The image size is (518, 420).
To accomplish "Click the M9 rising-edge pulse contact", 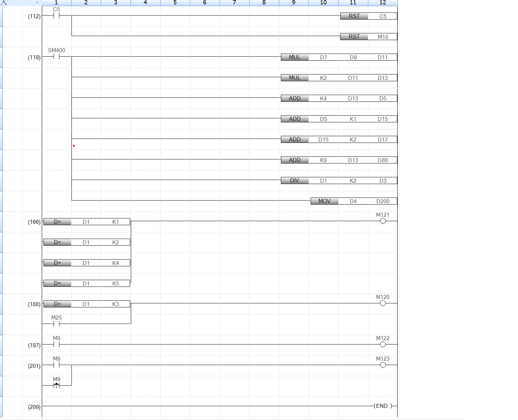I will pos(56,385).
